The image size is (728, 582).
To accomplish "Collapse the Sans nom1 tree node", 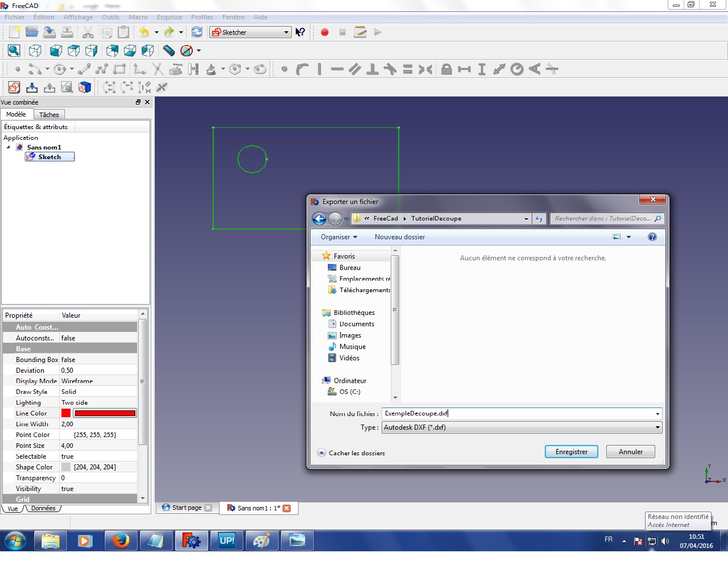I will pyautogui.click(x=9, y=147).
